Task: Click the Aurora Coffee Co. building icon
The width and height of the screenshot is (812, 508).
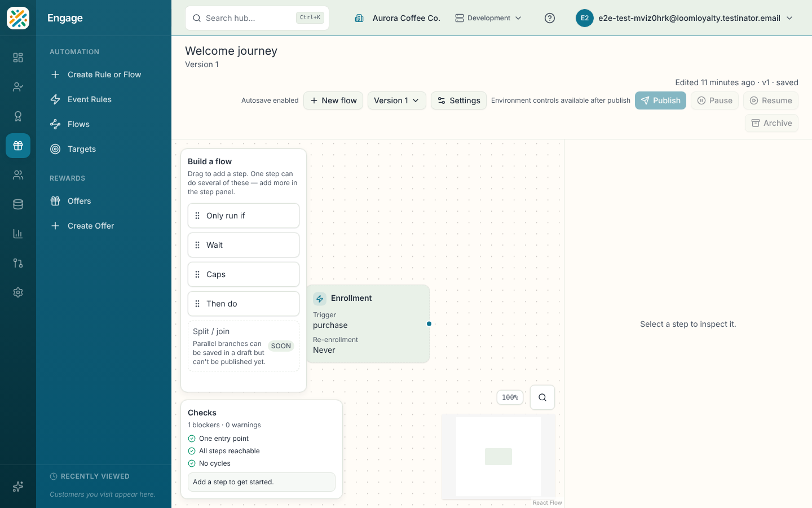Action: [359, 18]
